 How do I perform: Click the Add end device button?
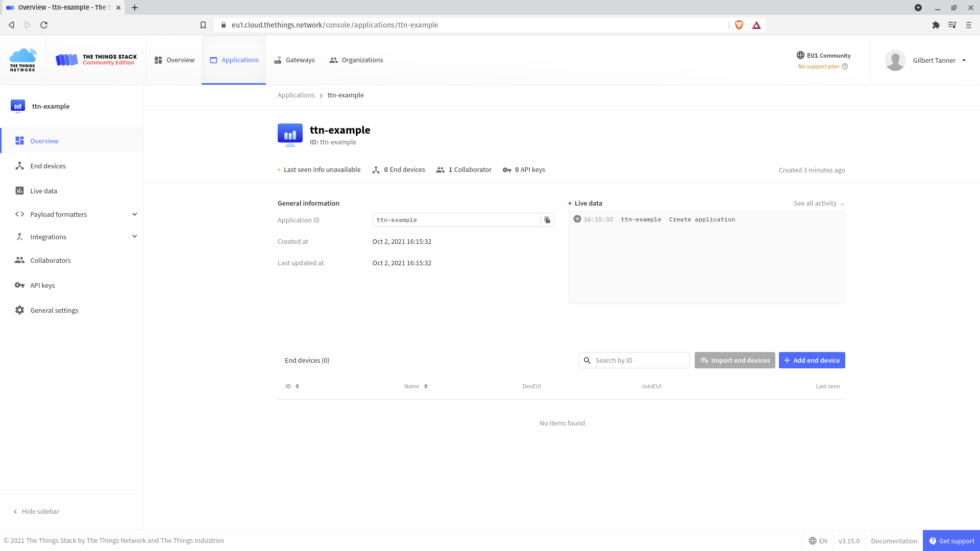(x=812, y=360)
